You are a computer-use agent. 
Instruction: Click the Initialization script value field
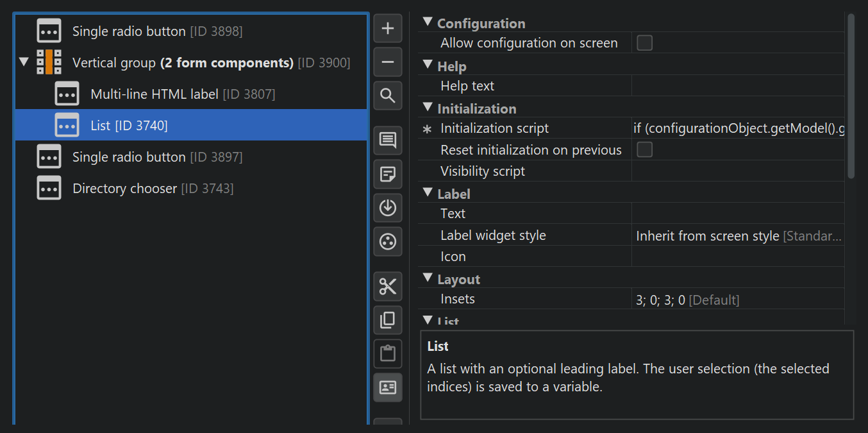pos(738,128)
